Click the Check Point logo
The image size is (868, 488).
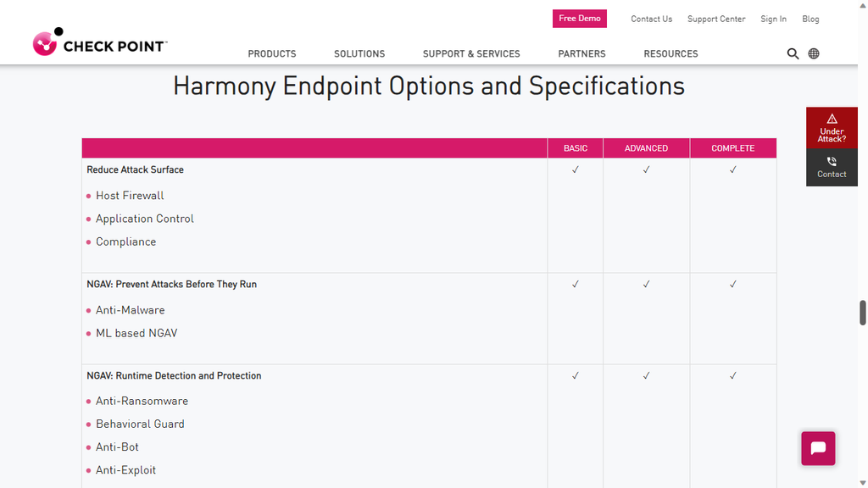pos(98,42)
